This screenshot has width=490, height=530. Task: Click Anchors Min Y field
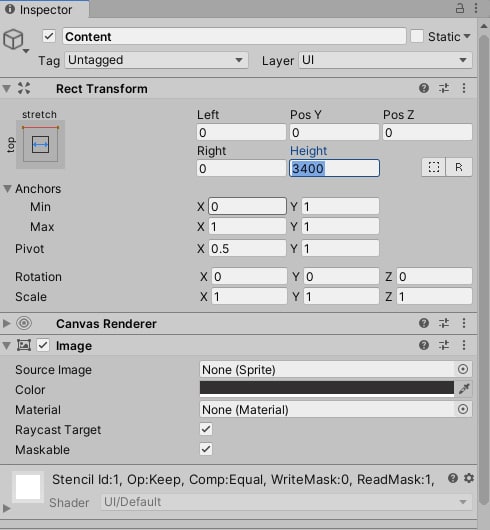340,206
